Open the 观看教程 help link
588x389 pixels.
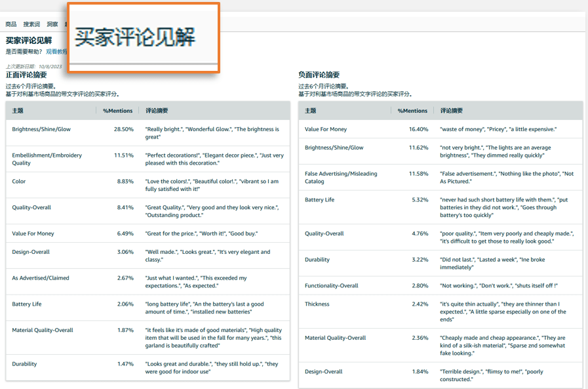(x=56, y=51)
